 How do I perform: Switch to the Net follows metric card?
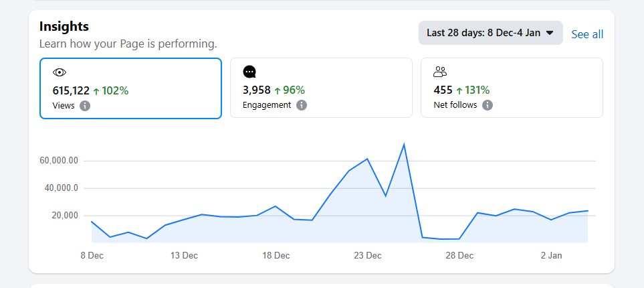[x=512, y=88]
